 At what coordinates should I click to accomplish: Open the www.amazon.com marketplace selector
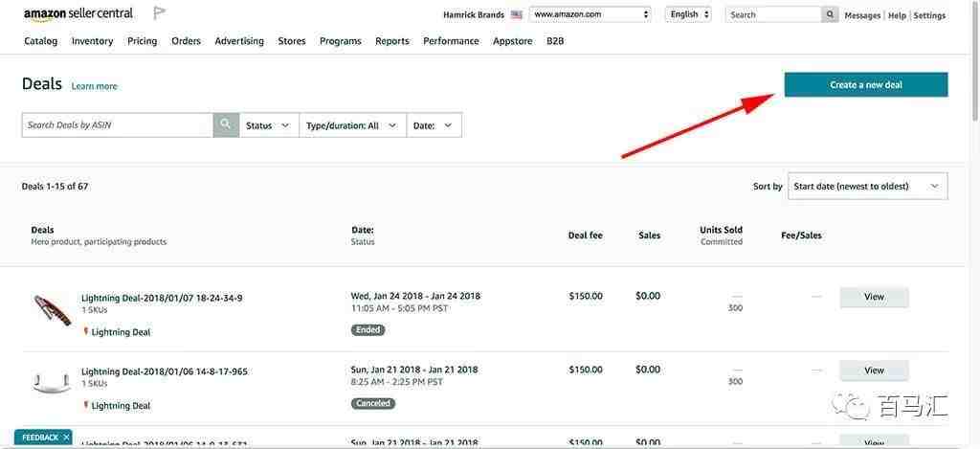[590, 14]
